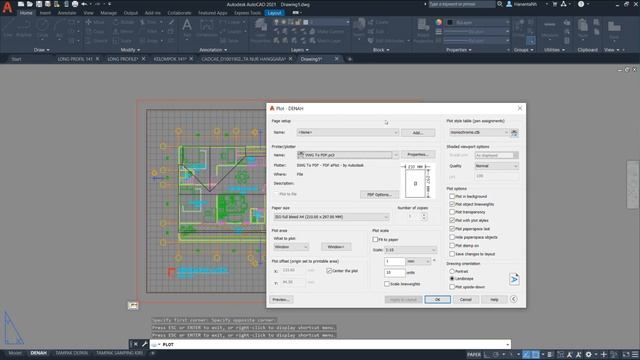
Task: Open the plot style table dropdown
Action: (478, 133)
